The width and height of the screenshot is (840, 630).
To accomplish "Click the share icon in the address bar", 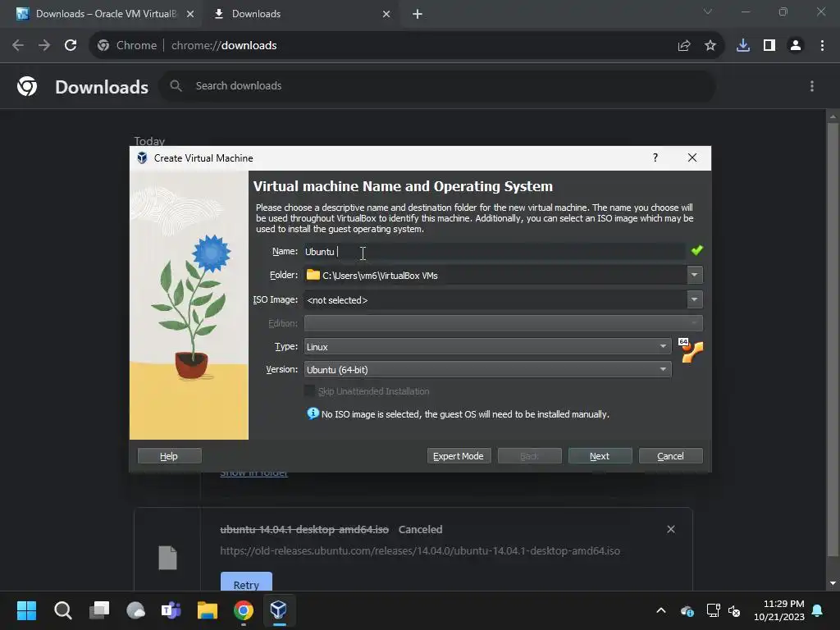I will point(684,46).
